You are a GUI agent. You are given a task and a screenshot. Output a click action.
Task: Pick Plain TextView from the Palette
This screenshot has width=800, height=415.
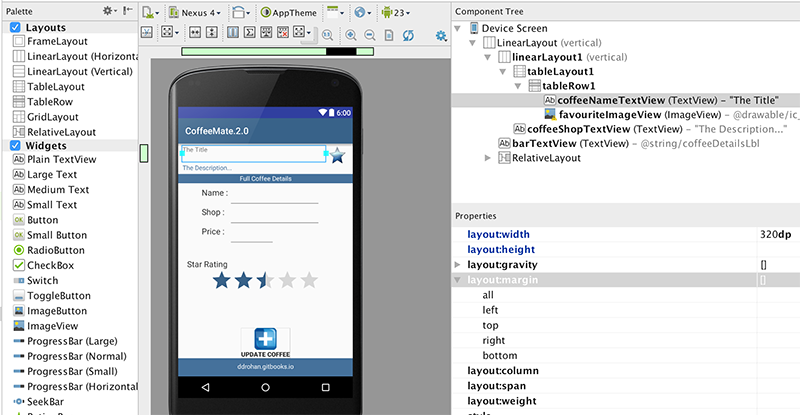coord(55,159)
